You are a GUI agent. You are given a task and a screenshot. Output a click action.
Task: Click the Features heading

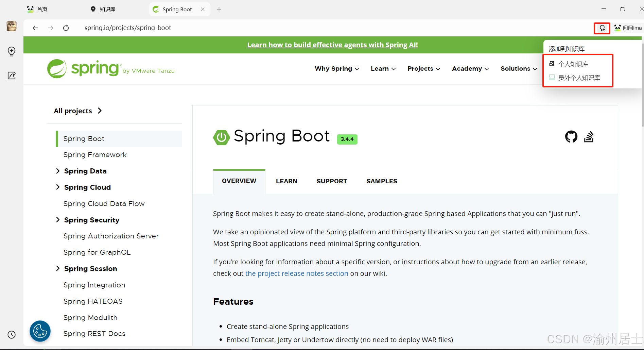[233, 302]
